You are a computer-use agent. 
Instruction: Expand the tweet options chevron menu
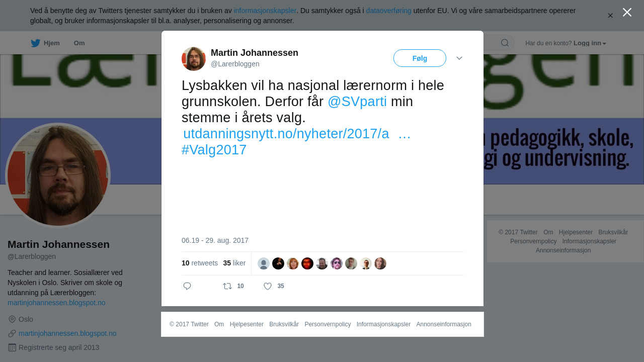[459, 58]
